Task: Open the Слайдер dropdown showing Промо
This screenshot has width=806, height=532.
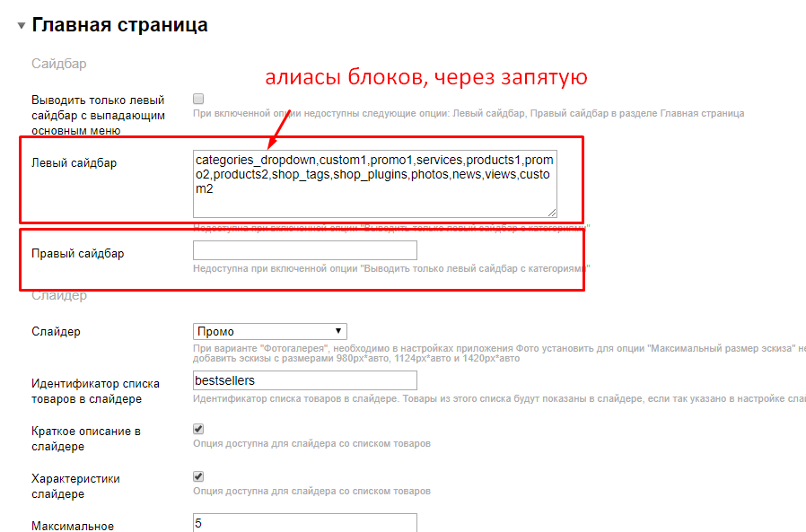Action: point(269,331)
